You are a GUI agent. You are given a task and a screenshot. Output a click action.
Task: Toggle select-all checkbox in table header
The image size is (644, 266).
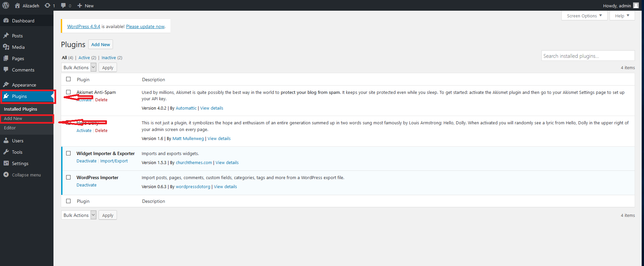point(69,79)
